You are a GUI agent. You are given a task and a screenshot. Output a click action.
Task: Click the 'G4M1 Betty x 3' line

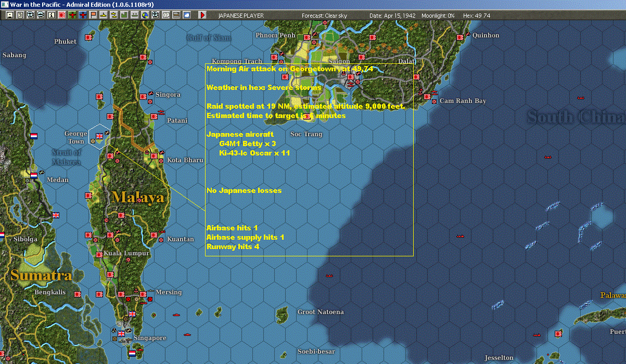coord(247,144)
